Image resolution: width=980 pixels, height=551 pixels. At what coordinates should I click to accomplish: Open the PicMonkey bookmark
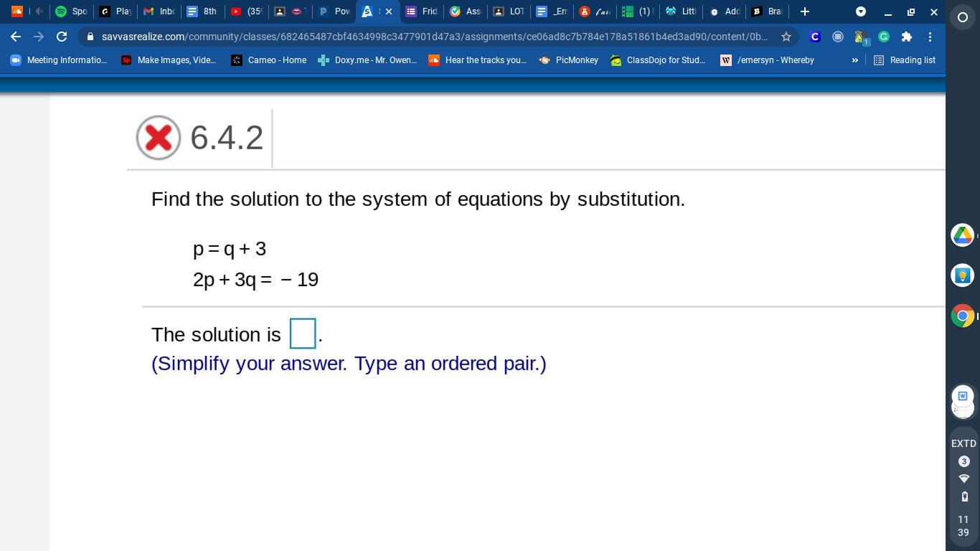click(x=569, y=60)
